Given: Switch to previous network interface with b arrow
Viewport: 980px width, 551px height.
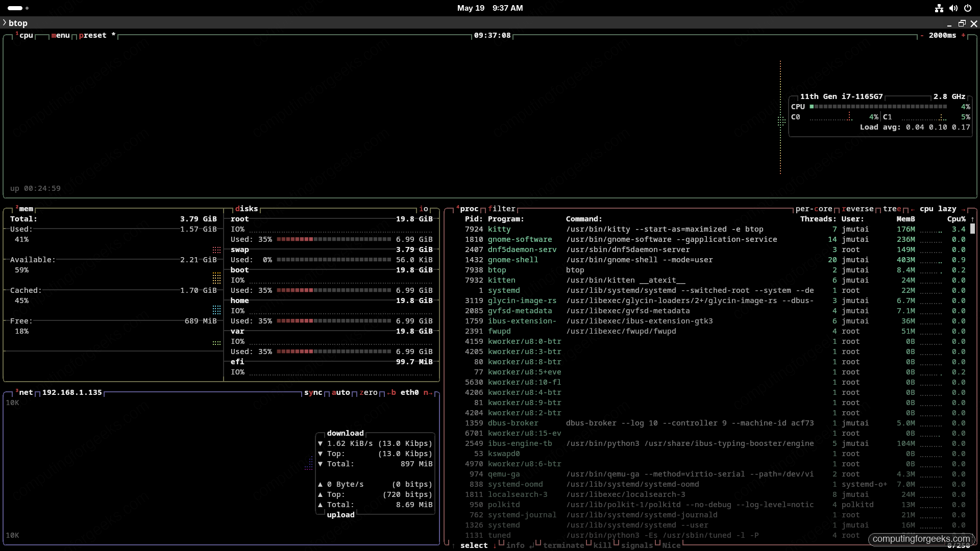Looking at the screenshot, I should 391,392.
